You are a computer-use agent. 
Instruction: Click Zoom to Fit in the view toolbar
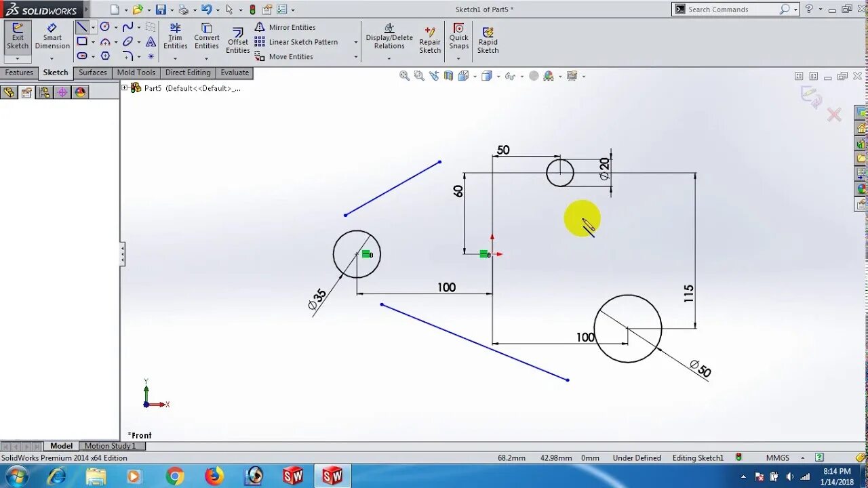[403, 75]
